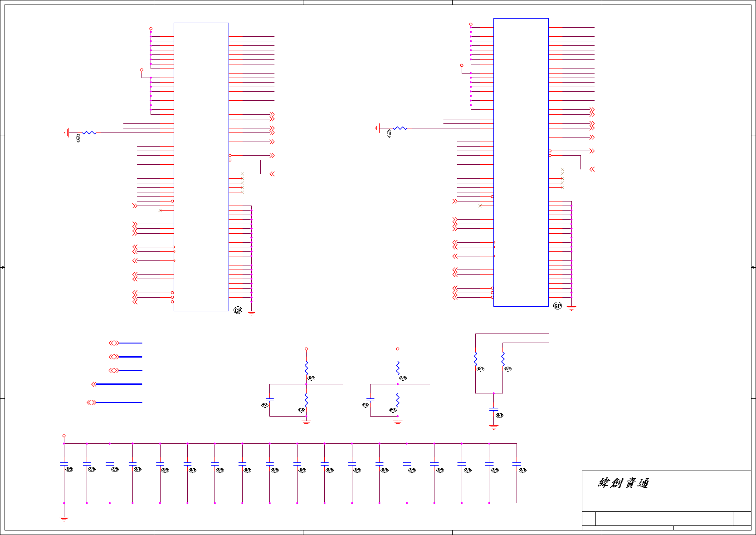
Task: Select the right large IC symbol body
Action: (521, 162)
